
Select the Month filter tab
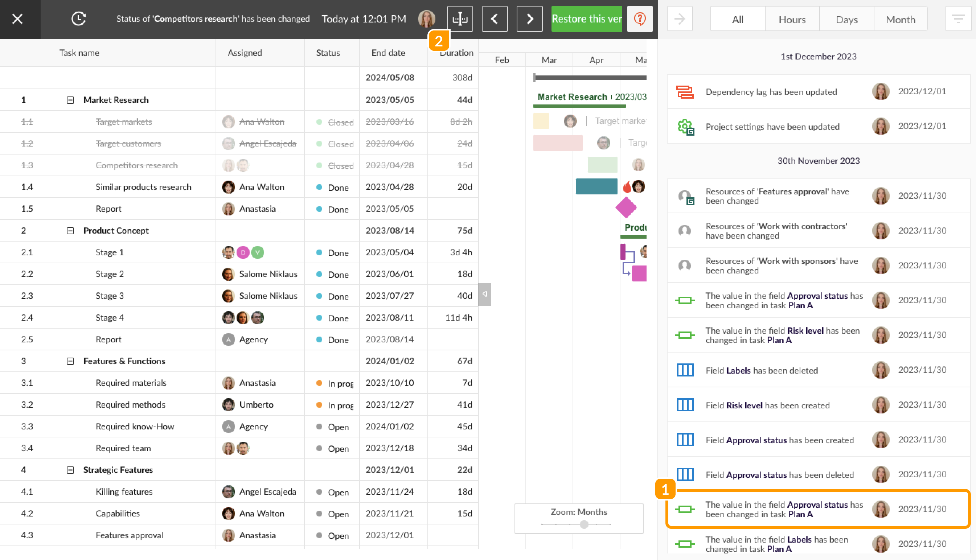(x=900, y=19)
